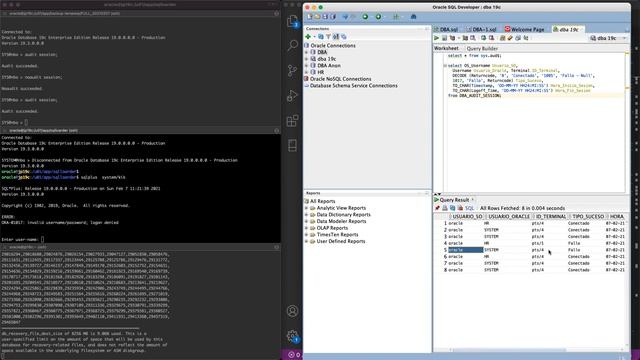This screenshot has height=360, width=640.
Task: Expand Data Dictionary Reports folder
Action: [307, 215]
